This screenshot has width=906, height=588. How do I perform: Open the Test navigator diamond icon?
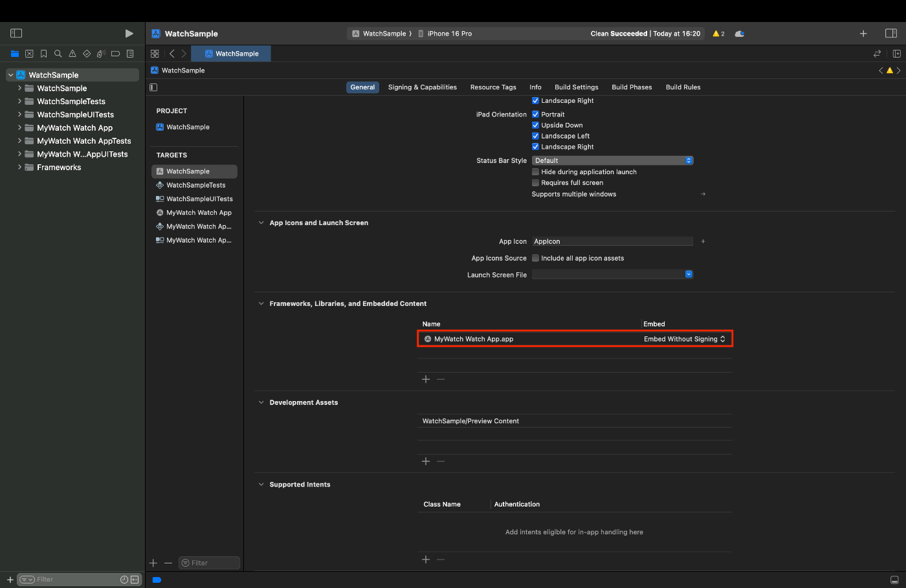click(x=87, y=54)
